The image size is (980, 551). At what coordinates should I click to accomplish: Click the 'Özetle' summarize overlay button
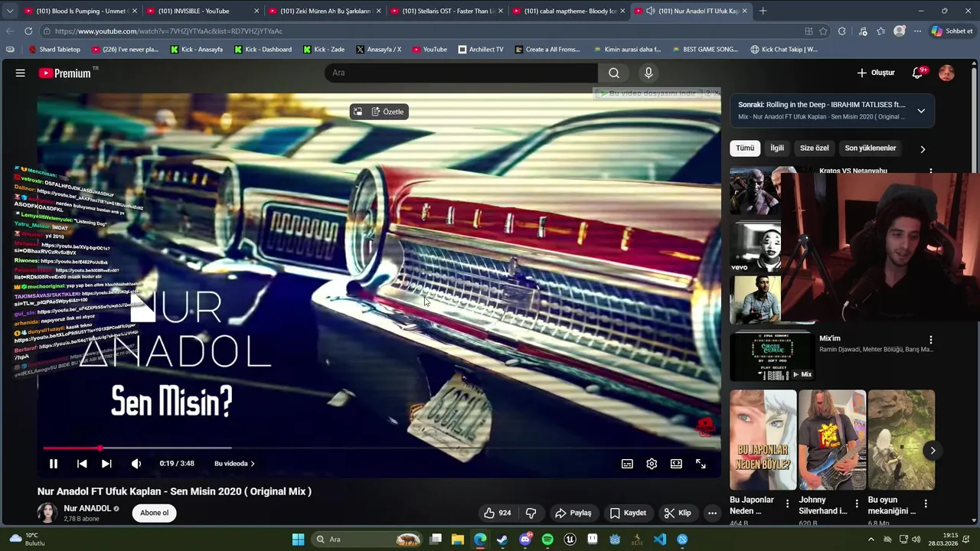[387, 112]
